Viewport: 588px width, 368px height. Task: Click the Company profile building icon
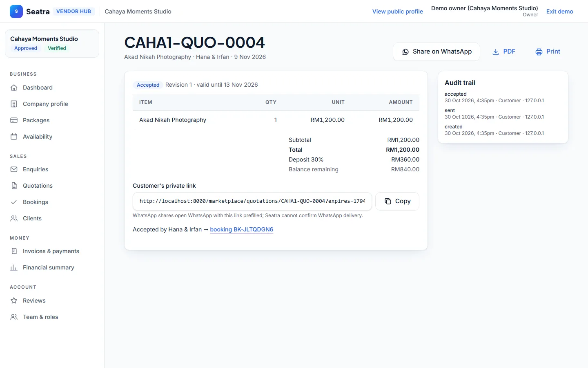click(14, 104)
